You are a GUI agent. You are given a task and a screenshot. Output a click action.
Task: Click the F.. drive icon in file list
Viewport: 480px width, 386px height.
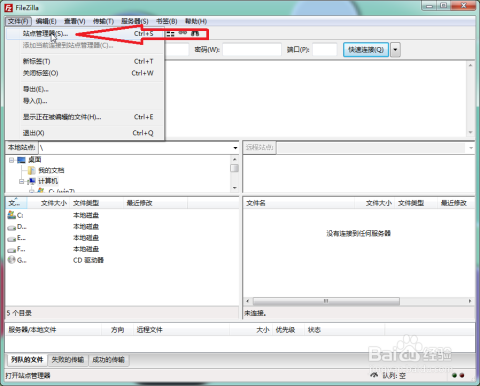pos(12,250)
